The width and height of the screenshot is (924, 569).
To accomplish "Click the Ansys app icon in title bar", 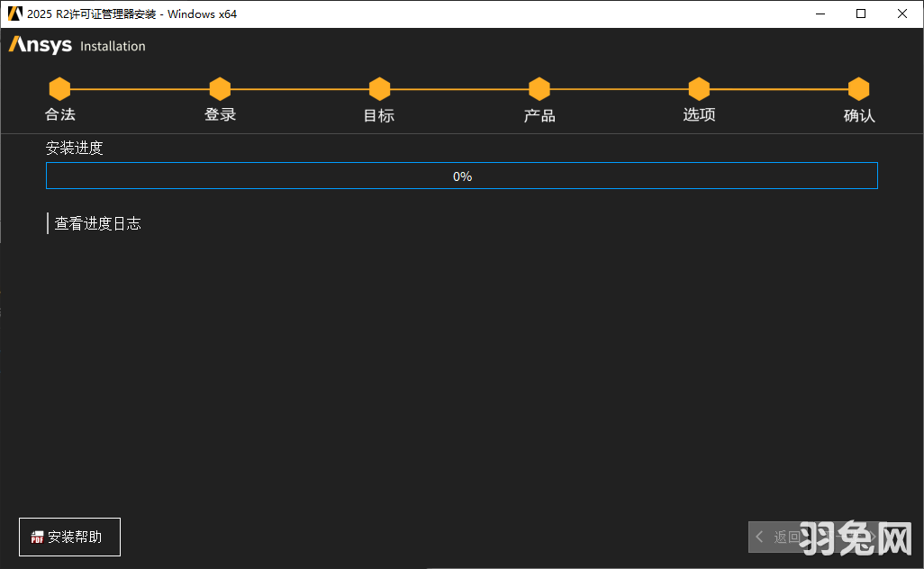I will tap(14, 14).
